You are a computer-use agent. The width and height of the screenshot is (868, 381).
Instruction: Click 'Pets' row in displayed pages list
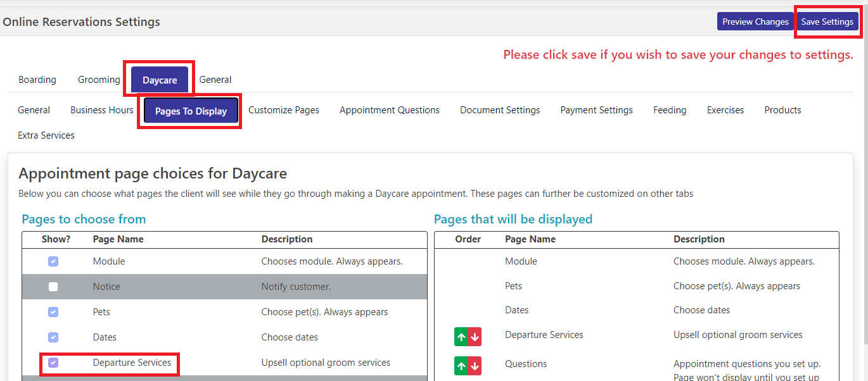[x=637, y=286]
